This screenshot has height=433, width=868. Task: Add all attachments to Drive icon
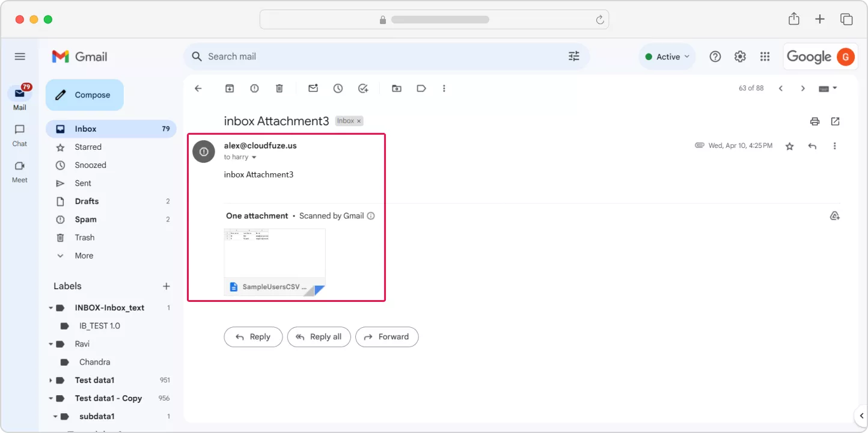(x=834, y=216)
